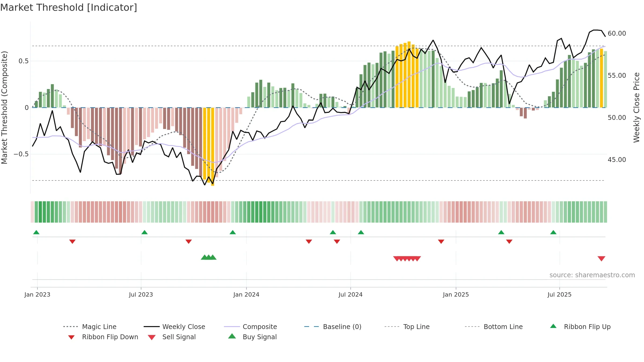The image size is (644, 362).
Task: Click the Jul 2023 x-axis label
Action: (x=141, y=294)
